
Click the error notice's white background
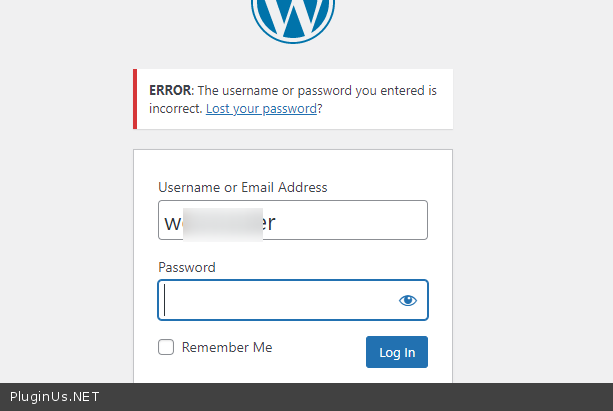coord(390,112)
